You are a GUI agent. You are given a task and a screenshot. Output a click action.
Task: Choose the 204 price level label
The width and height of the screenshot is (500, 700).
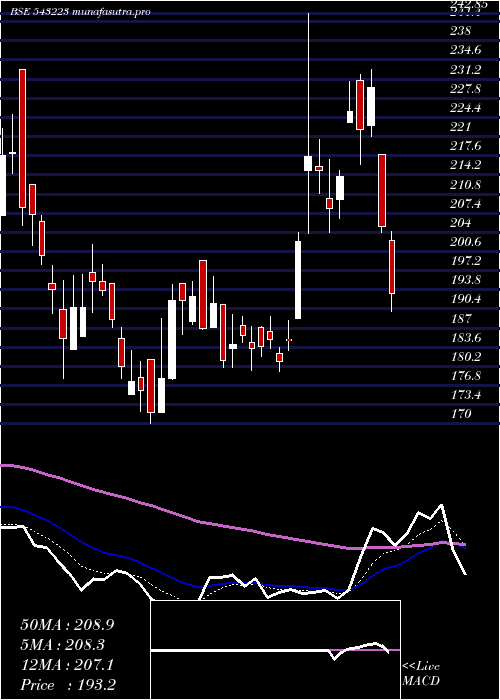461,223
